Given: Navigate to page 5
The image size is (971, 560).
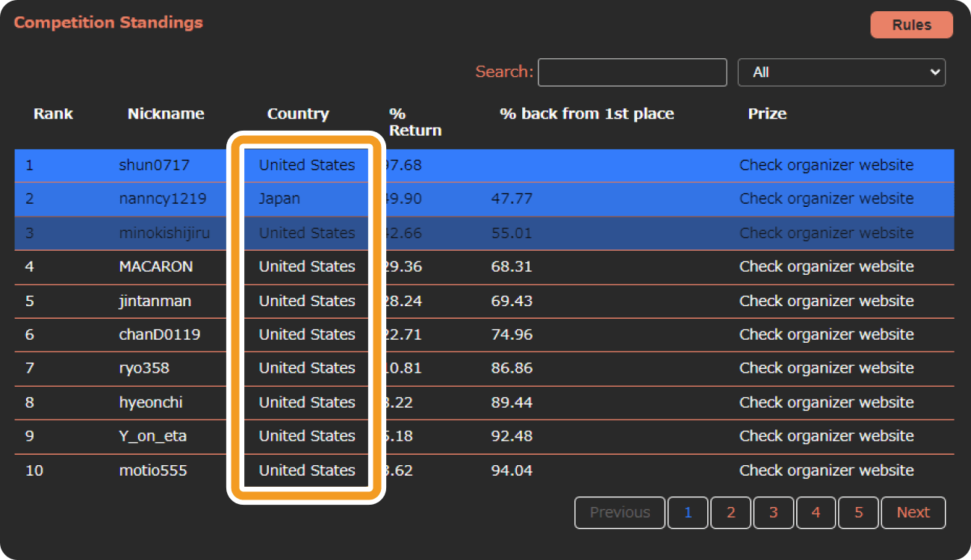Looking at the screenshot, I should [858, 513].
